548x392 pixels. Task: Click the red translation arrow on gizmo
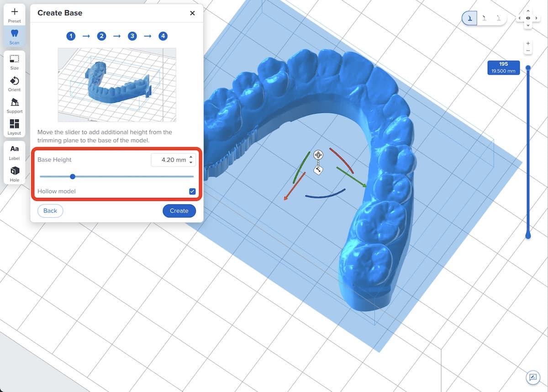[294, 187]
